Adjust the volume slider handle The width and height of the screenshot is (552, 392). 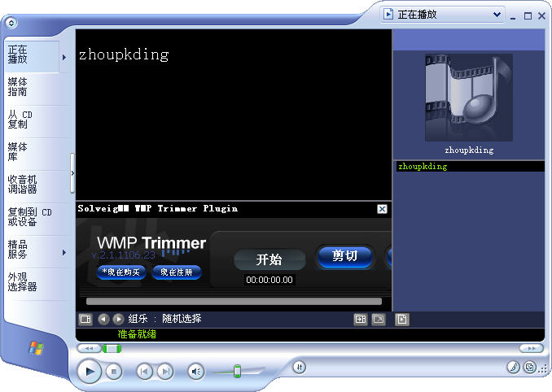238,371
